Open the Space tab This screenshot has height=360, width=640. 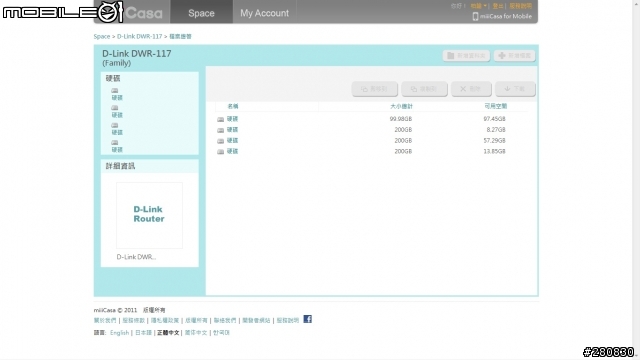tap(201, 12)
